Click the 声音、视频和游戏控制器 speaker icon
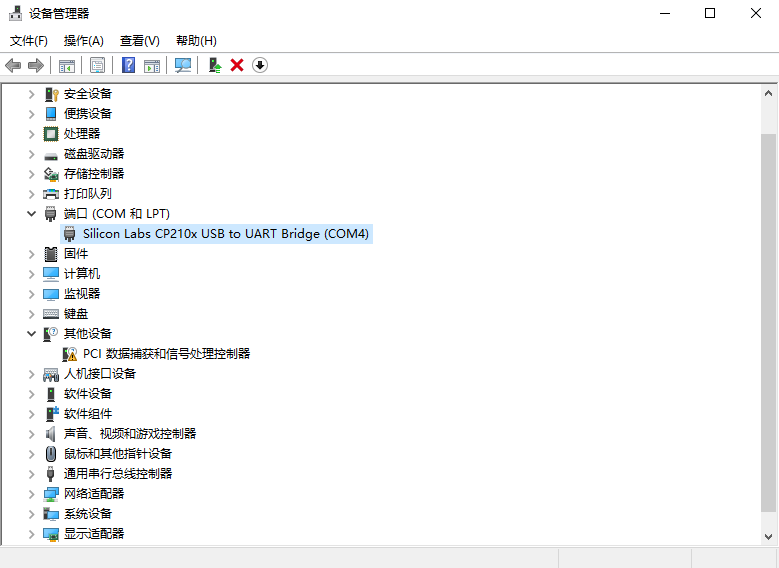This screenshot has width=779, height=568. pos(50,434)
